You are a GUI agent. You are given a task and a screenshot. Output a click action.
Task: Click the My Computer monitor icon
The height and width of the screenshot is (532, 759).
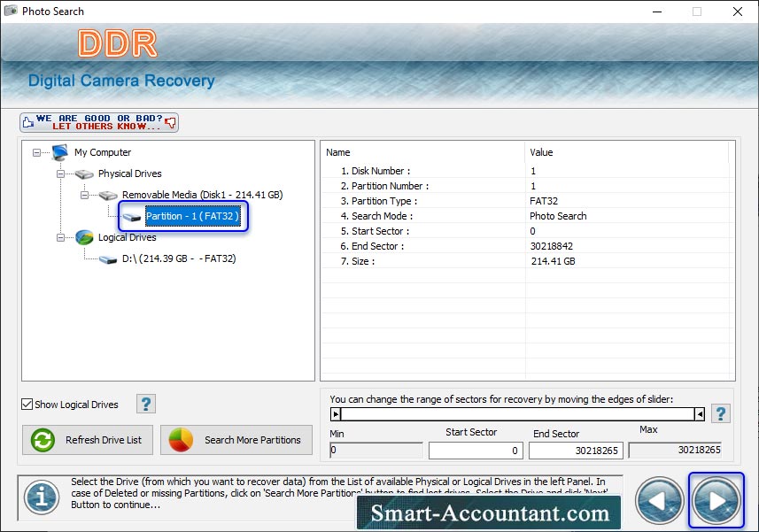pos(60,152)
